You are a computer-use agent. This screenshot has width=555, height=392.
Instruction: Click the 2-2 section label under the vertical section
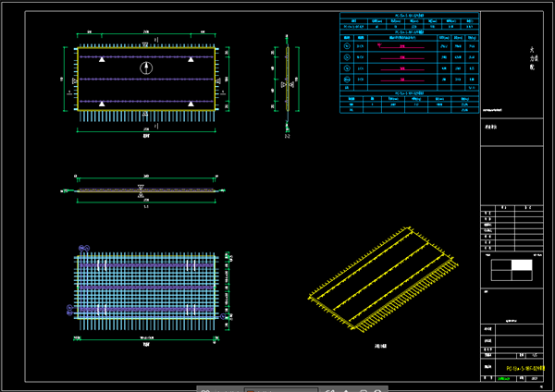(287, 136)
